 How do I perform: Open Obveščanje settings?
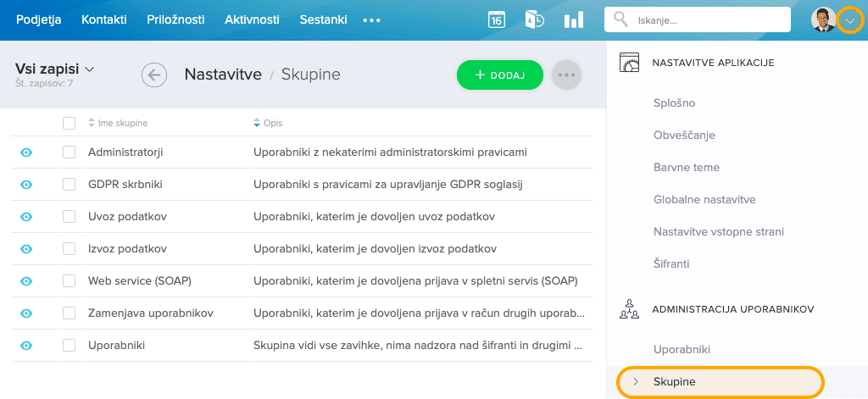click(684, 135)
